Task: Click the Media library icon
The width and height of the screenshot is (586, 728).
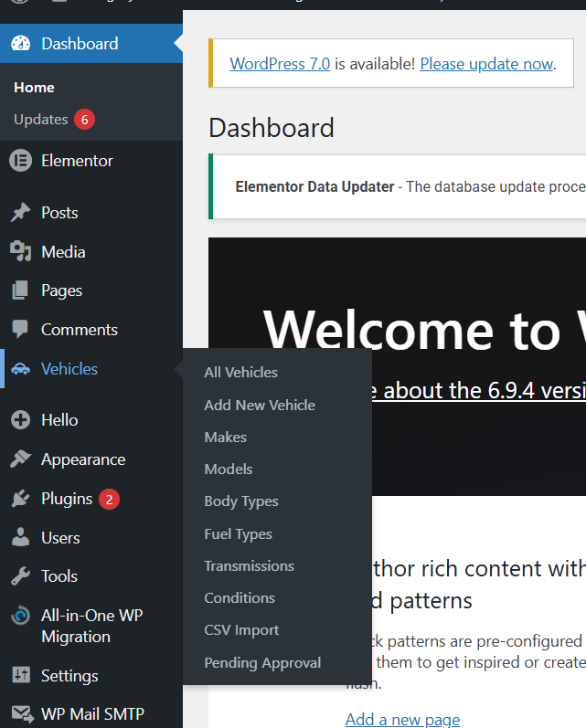Action: pyautogui.click(x=20, y=251)
